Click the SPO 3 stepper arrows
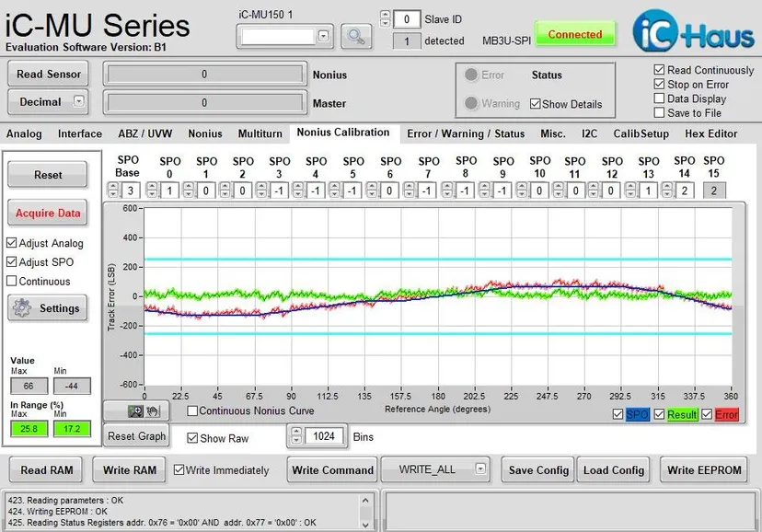This screenshot has height=532, width=762. coord(261,190)
